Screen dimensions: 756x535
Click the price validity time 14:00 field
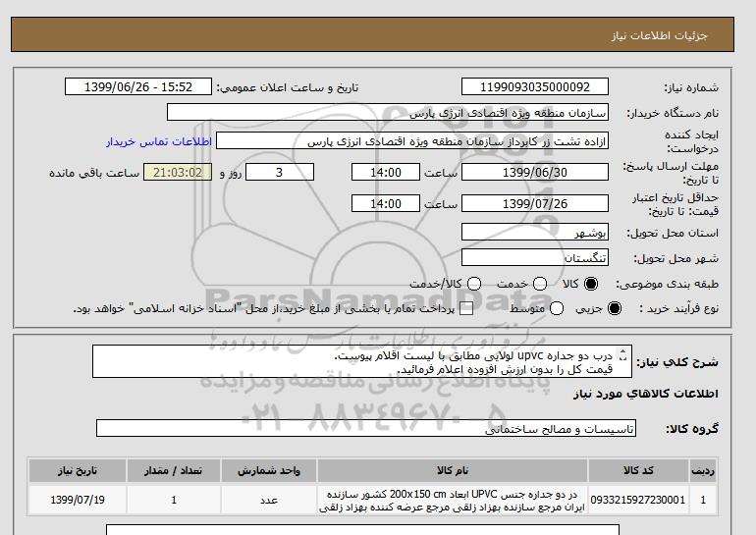(386, 203)
